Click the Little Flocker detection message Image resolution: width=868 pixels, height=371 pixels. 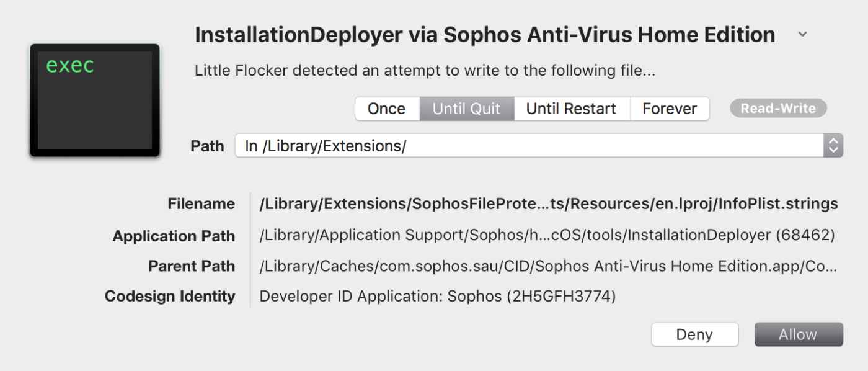425,71
